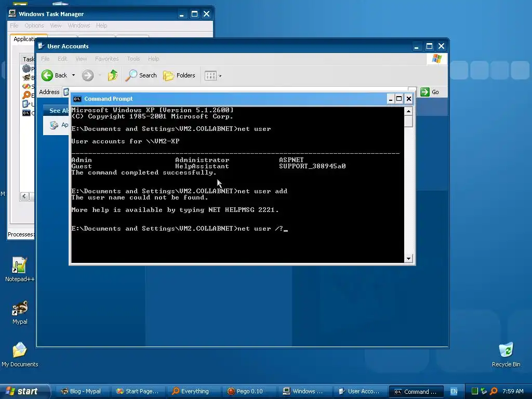Screen dimensions: 532x399
Task: Click 'ASPNET' account name in output
Action: coord(291,160)
